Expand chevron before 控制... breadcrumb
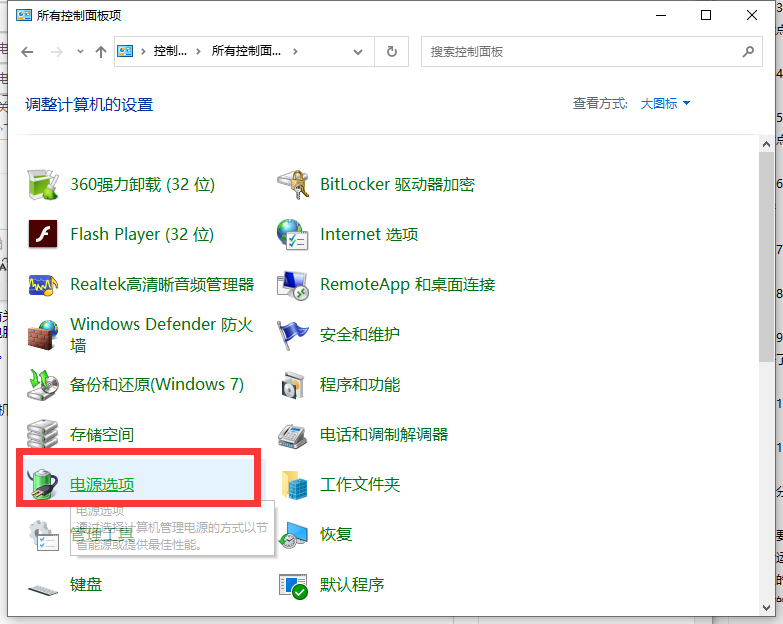783x624 pixels. pyautogui.click(x=143, y=51)
